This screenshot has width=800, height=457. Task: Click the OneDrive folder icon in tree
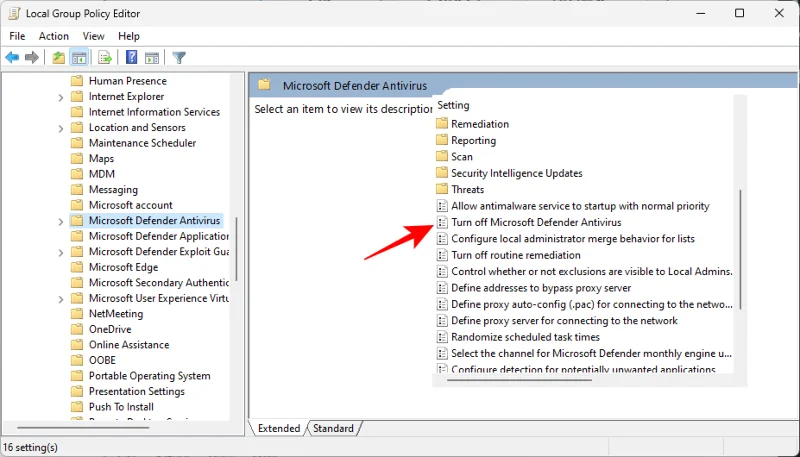(77, 329)
